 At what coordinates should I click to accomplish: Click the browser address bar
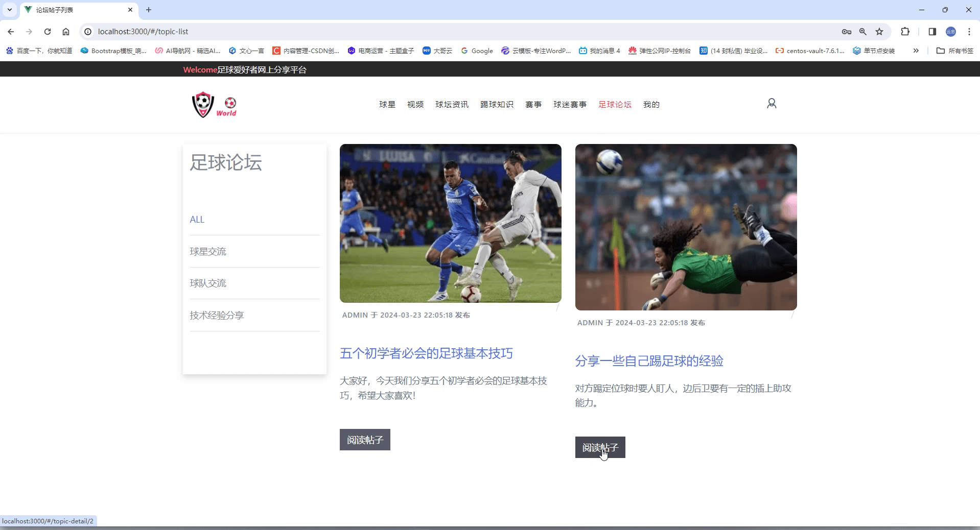(x=307, y=32)
